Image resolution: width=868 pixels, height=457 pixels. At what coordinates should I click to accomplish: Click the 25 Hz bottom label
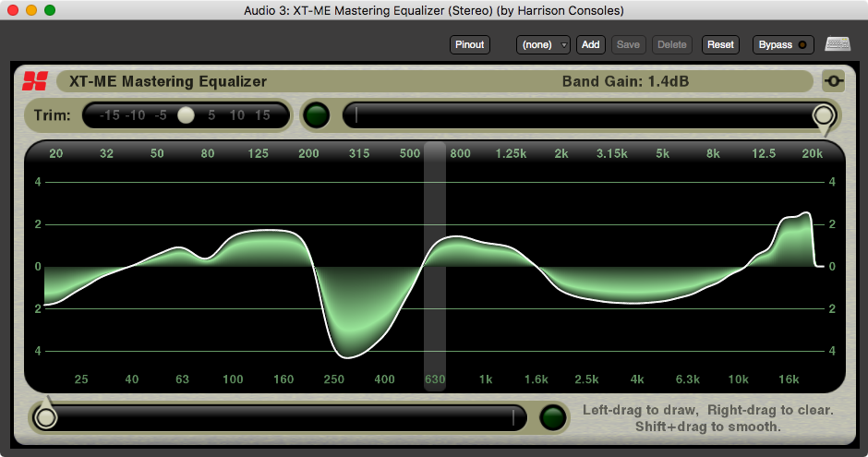click(81, 379)
